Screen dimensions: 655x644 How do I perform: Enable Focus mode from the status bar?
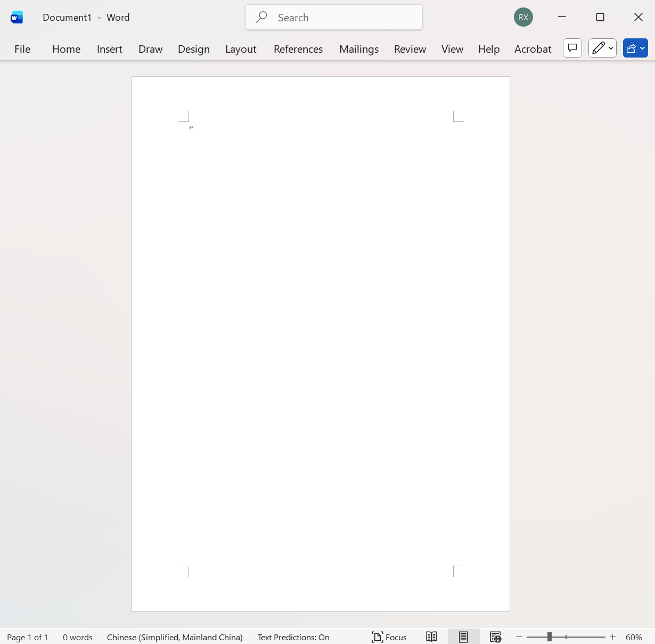(x=389, y=637)
